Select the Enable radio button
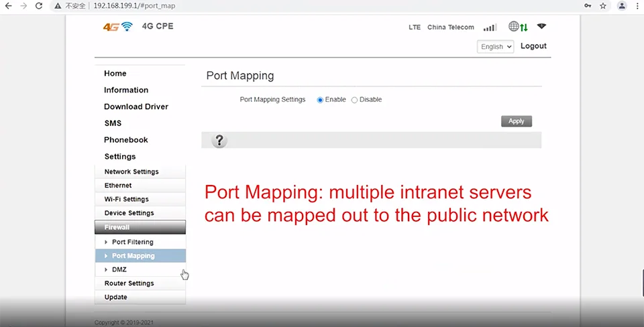 tap(321, 100)
